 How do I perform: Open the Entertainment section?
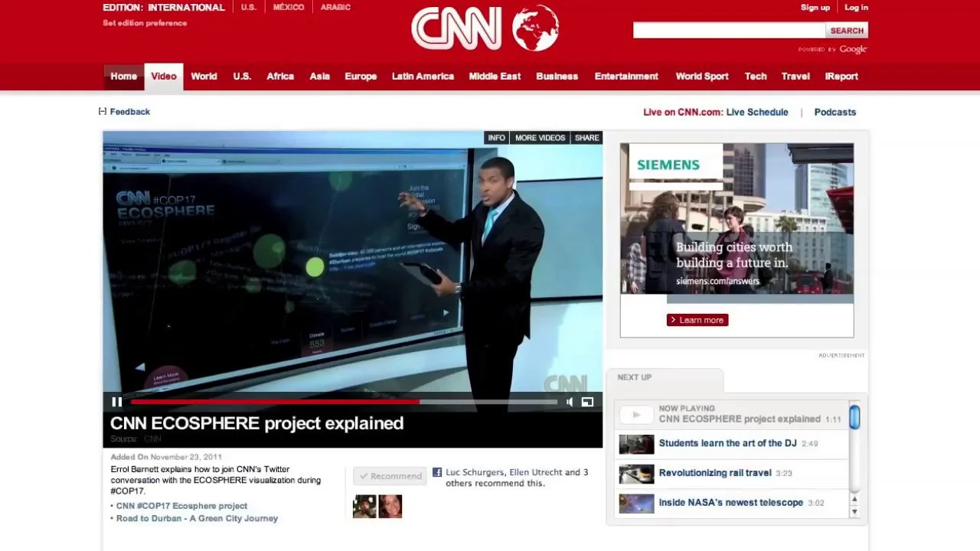[x=626, y=77]
